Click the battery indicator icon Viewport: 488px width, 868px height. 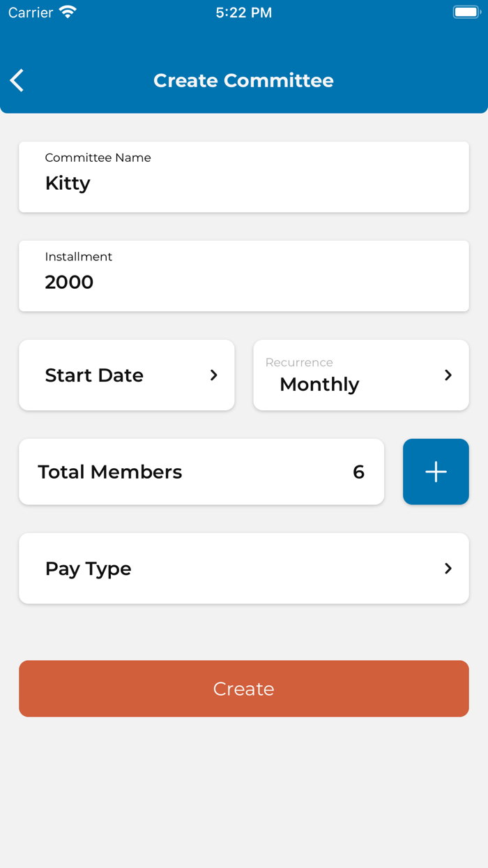tap(466, 13)
